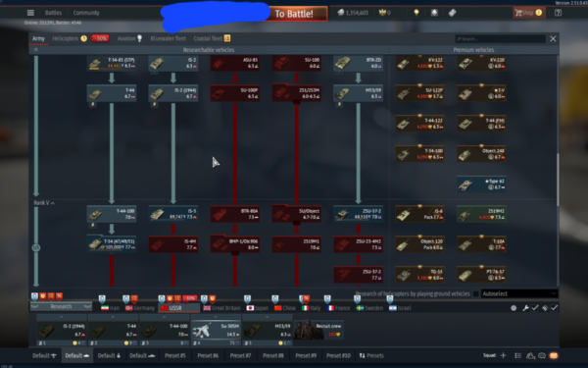Open the Research mode dropdown
This screenshot has height=368, width=588.
pos(61,306)
